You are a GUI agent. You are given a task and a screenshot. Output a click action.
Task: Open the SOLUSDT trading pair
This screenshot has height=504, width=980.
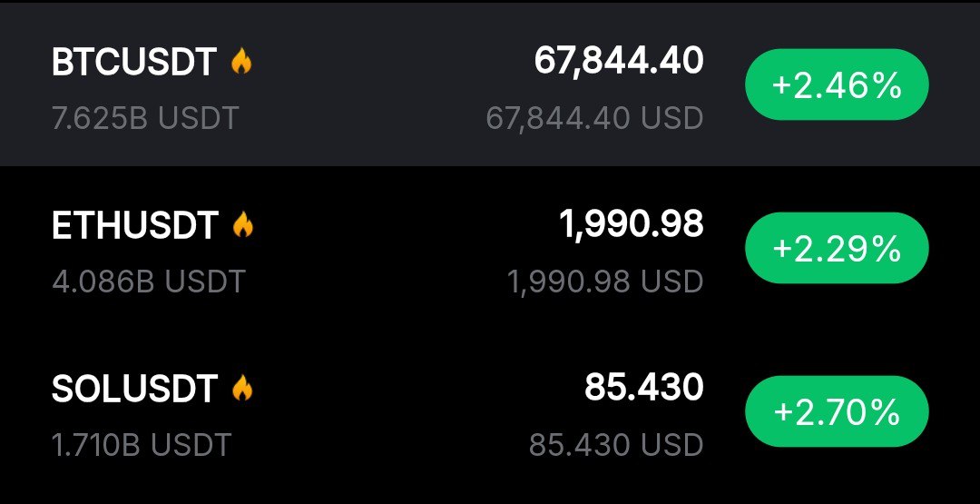[x=134, y=390]
